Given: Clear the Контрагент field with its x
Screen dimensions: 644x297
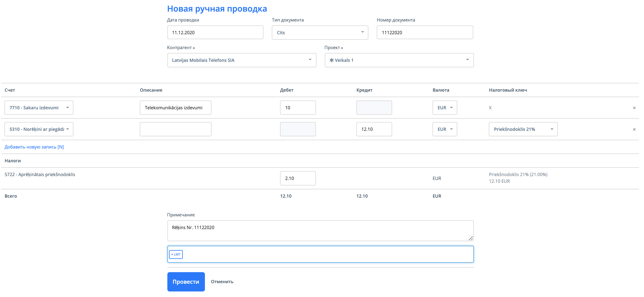Looking at the screenshot, I should tap(194, 48).
